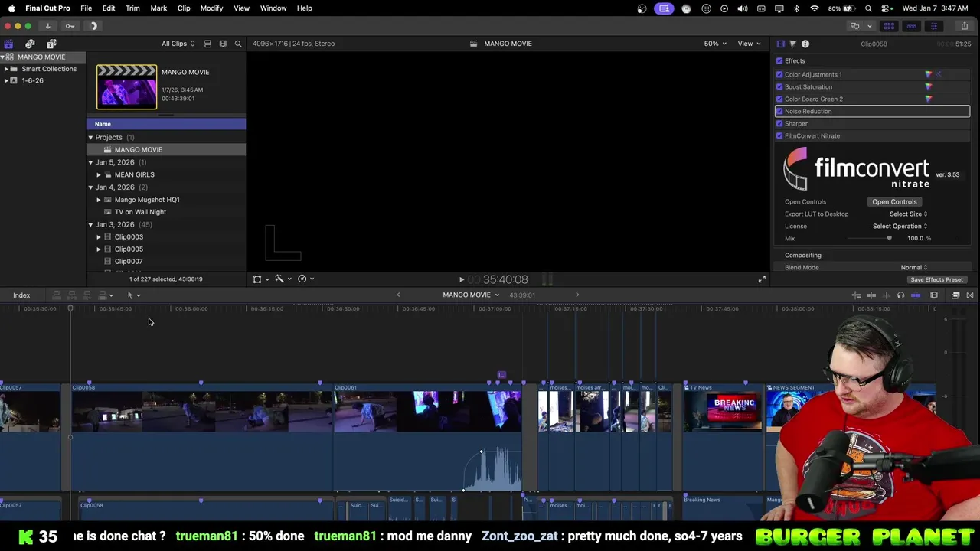
Task: Disable FilmConvert Nitrate effect
Action: [x=779, y=135]
